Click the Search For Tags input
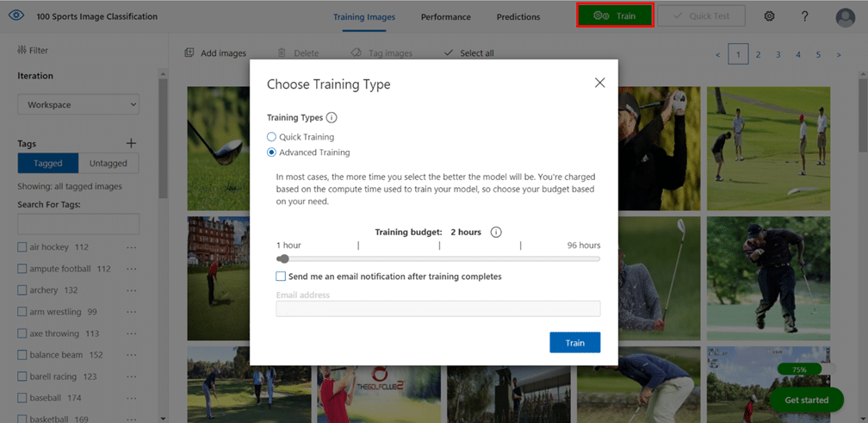The width and height of the screenshot is (868, 423). 78,224
